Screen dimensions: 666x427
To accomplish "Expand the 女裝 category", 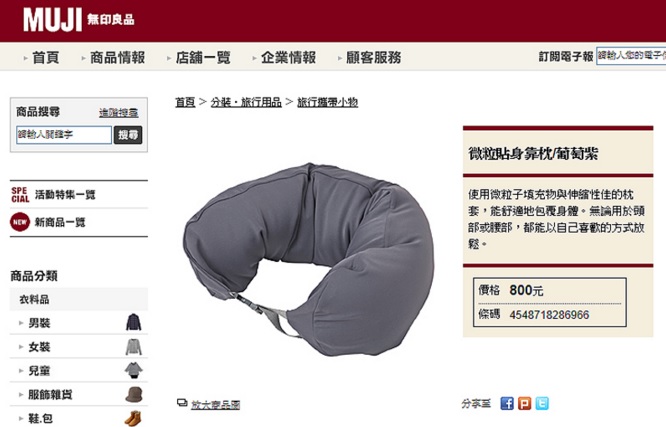I will point(39,347).
